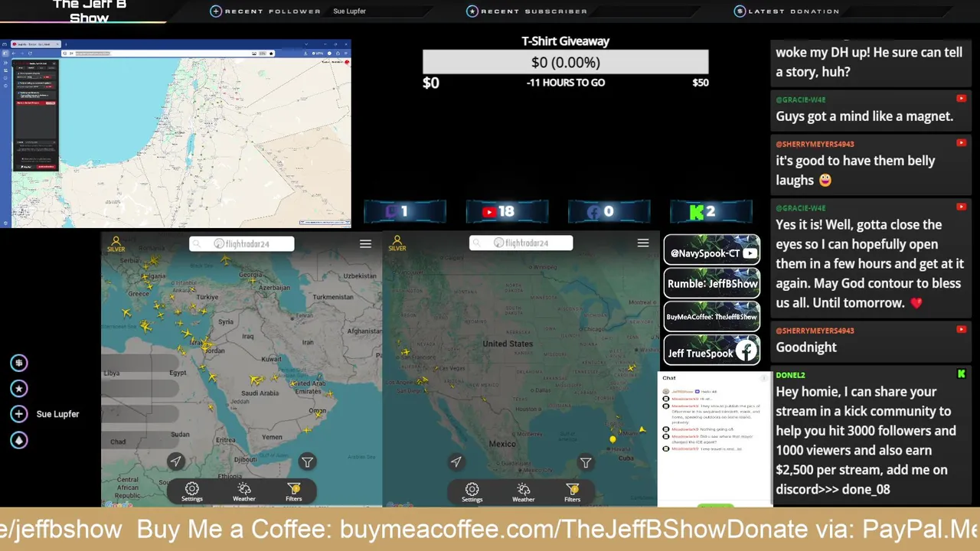The height and width of the screenshot is (551, 980).
Task: Click the Saudi Arabia label on left map
Action: 260,393
